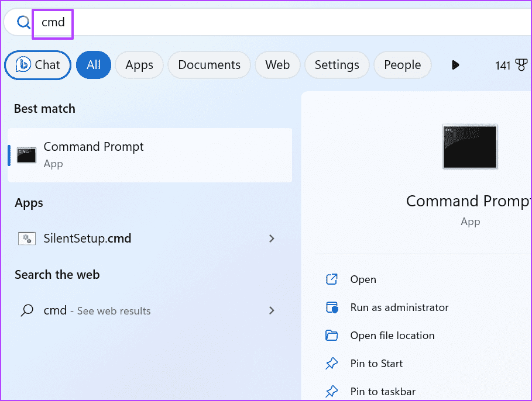Open Bing Chat filter
Image resolution: width=532 pixels, height=401 pixels.
tap(37, 65)
